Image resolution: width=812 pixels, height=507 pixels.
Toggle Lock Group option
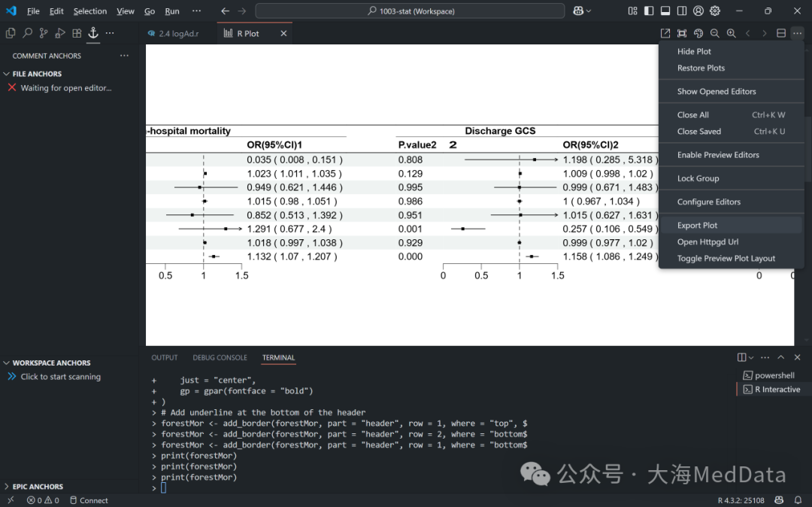coord(732,178)
